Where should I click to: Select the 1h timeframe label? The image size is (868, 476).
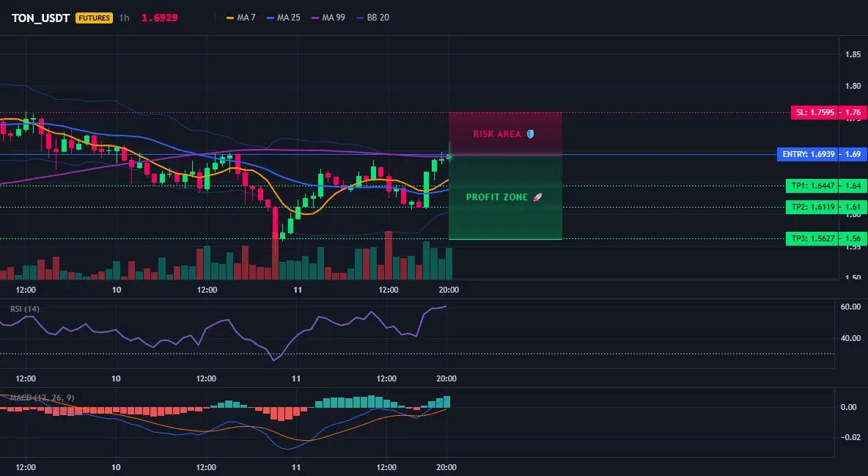click(125, 18)
